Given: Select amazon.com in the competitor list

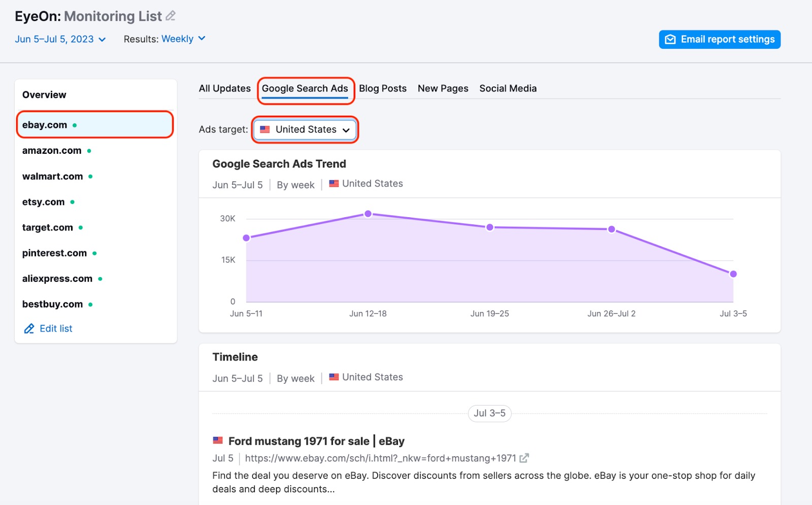Looking at the screenshot, I should click(x=52, y=151).
